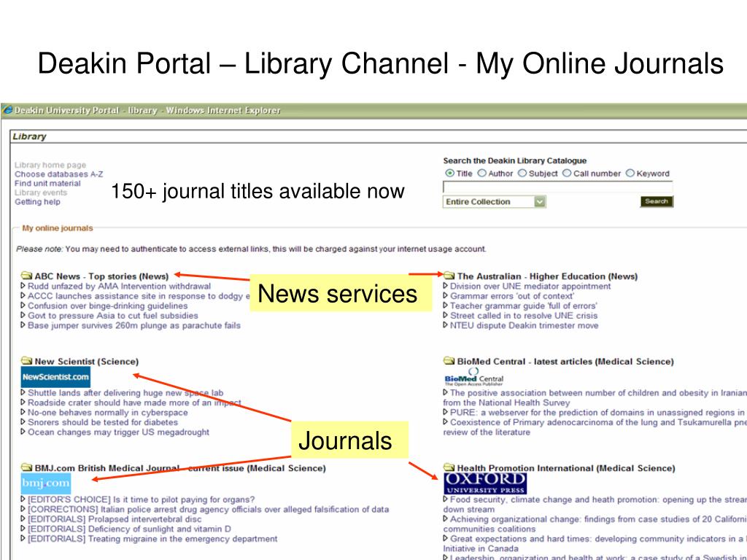Select the Keyword radio button
This screenshot has height=560, width=747.
630,174
